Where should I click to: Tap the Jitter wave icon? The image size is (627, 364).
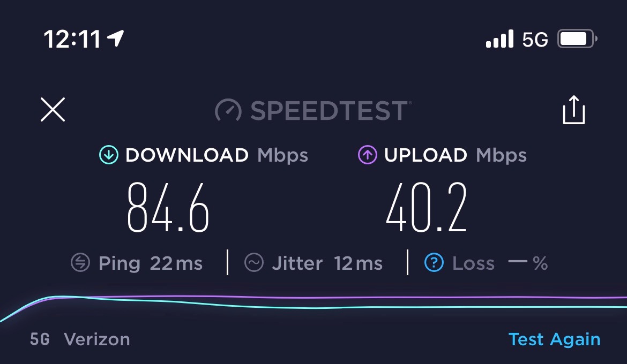pos(254,263)
